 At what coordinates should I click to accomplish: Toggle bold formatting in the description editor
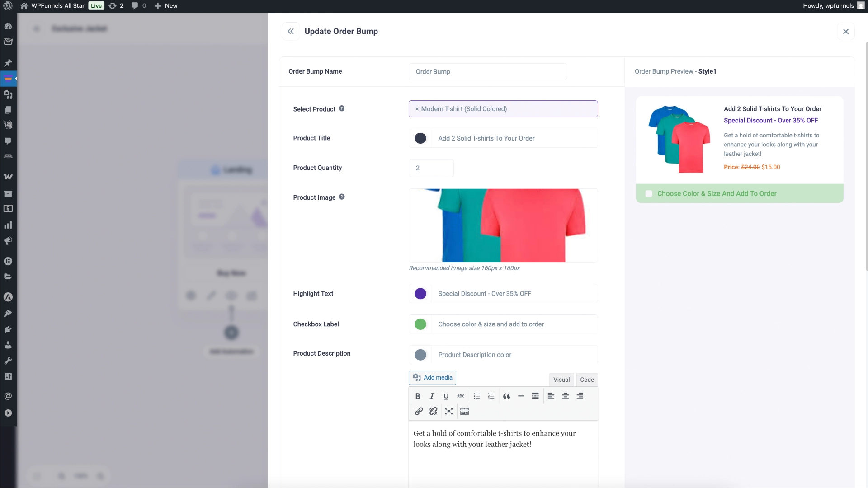[417, 396]
